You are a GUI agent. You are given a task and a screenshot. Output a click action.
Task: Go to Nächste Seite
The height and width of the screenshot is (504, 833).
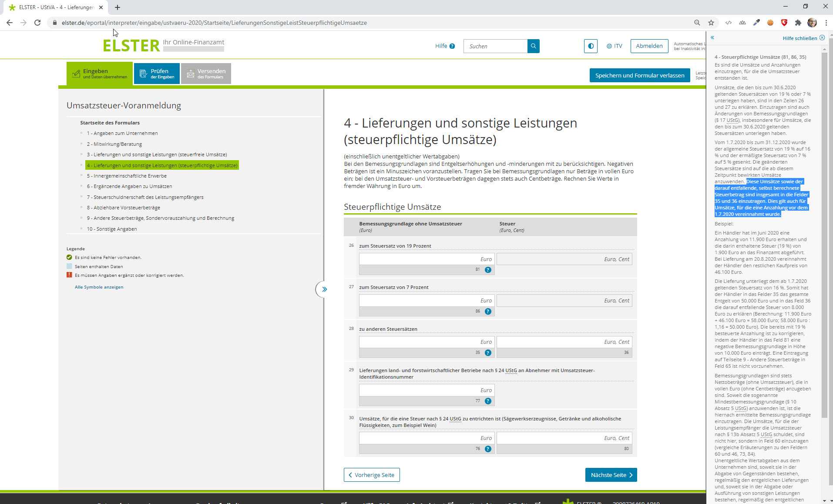pyautogui.click(x=611, y=475)
